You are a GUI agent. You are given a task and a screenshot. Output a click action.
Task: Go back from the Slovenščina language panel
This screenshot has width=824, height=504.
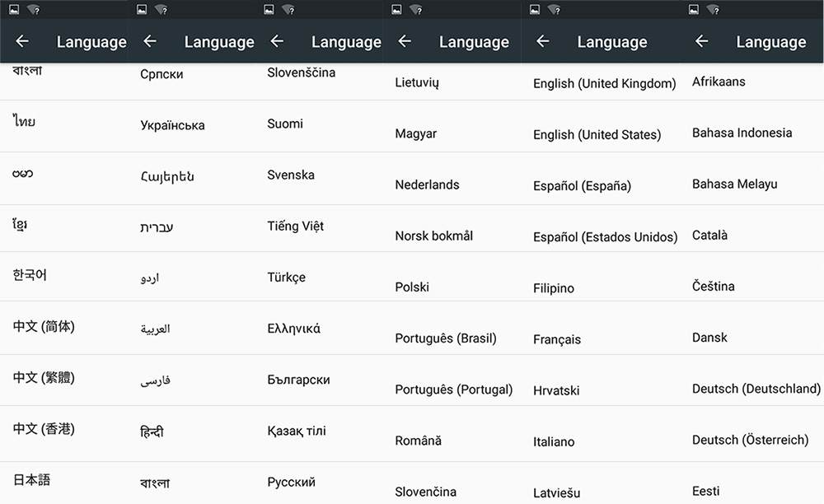277,42
